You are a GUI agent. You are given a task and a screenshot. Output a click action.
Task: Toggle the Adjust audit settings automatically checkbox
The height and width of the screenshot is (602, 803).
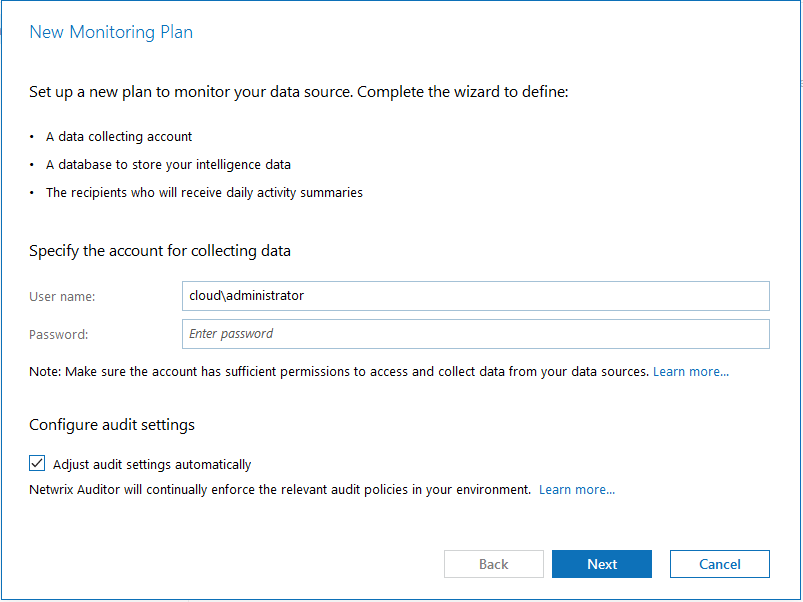pos(38,463)
